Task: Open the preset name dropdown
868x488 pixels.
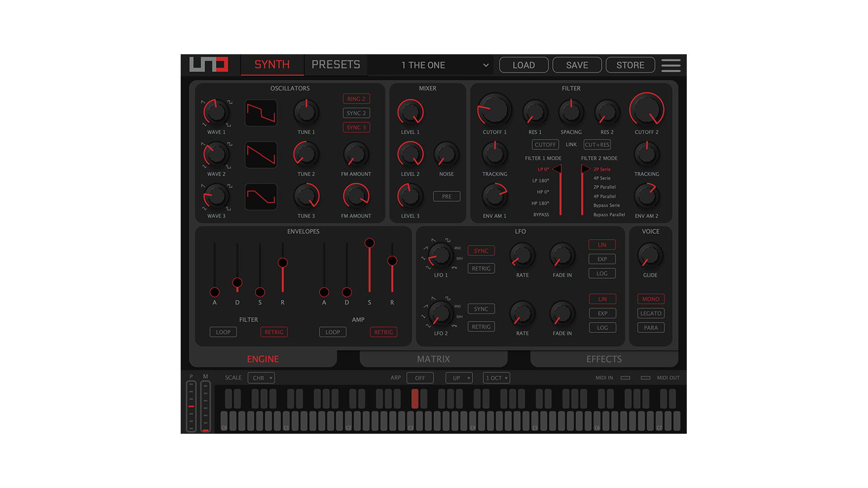Action: (x=445, y=65)
